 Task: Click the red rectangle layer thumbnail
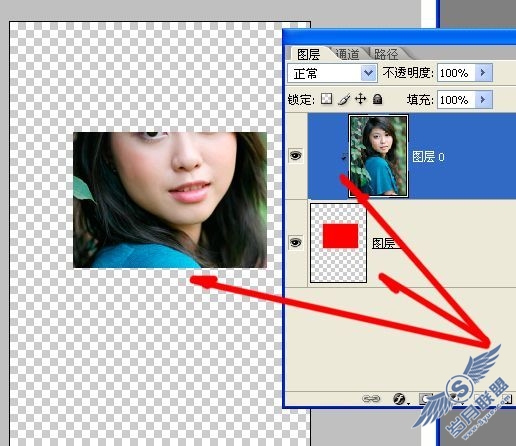(x=339, y=243)
